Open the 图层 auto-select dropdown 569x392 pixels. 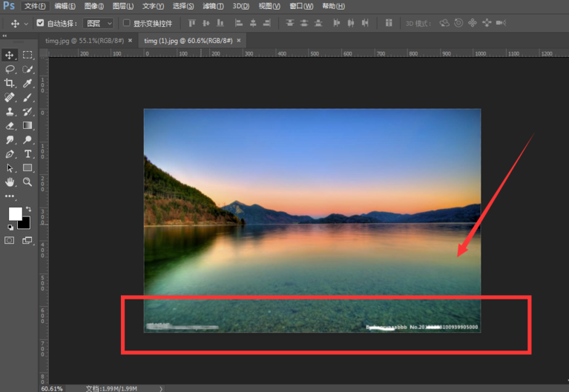pyautogui.click(x=98, y=24)
